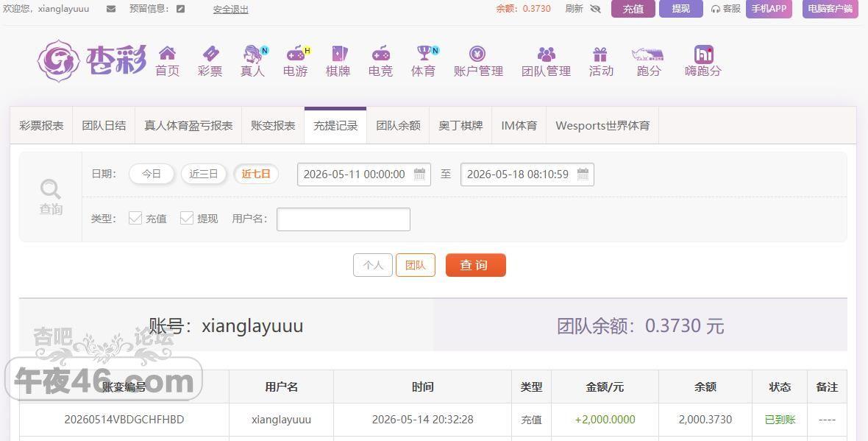The height and width of the screenshot is (441, 868).
Task: Toggle the 充值 checkbox
Action: click(135, 218)
